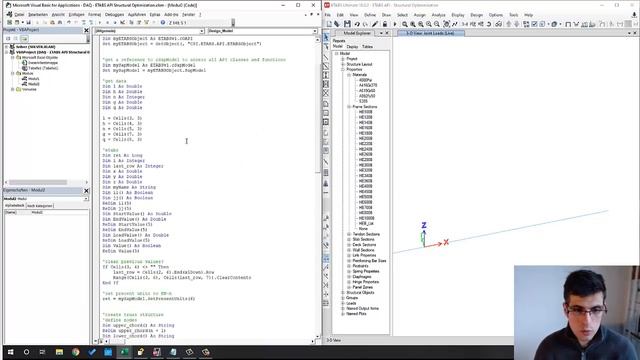Click the ETABS pencil refresh icon

tap(375, 24)
